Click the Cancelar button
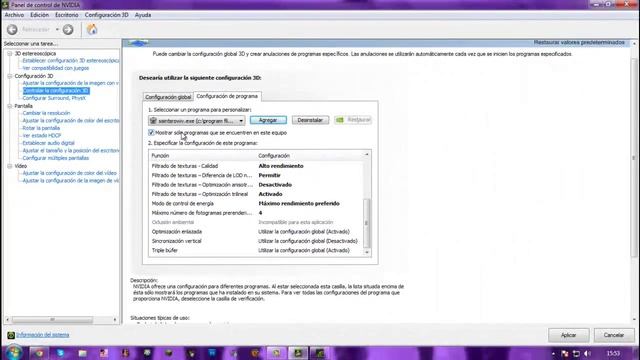The width and height of the screenshot is (640, 360). 614,335
